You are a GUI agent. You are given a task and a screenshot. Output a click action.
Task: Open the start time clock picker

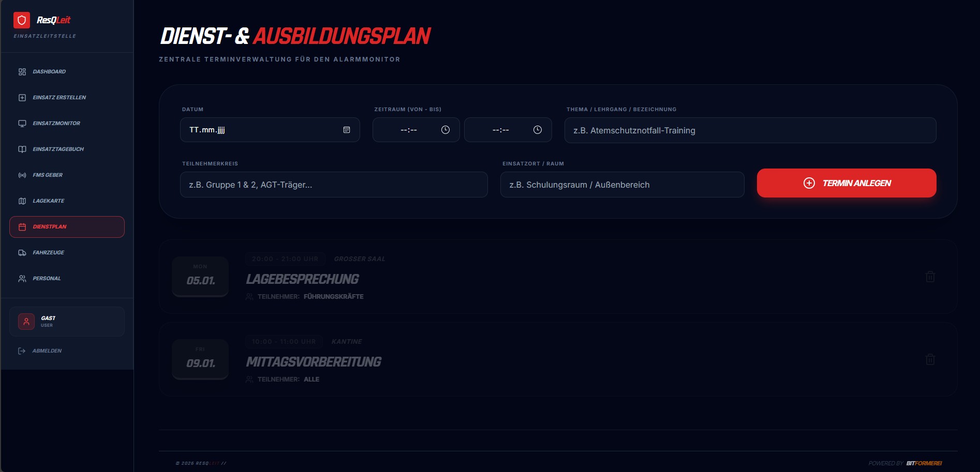tap(445, 130)
